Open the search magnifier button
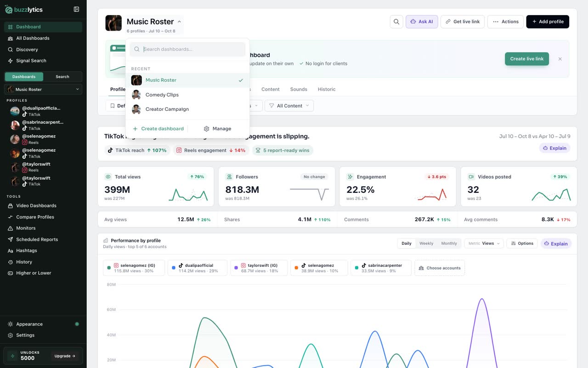Viewport: 588px width, 368px height. (x=396, y=22)
